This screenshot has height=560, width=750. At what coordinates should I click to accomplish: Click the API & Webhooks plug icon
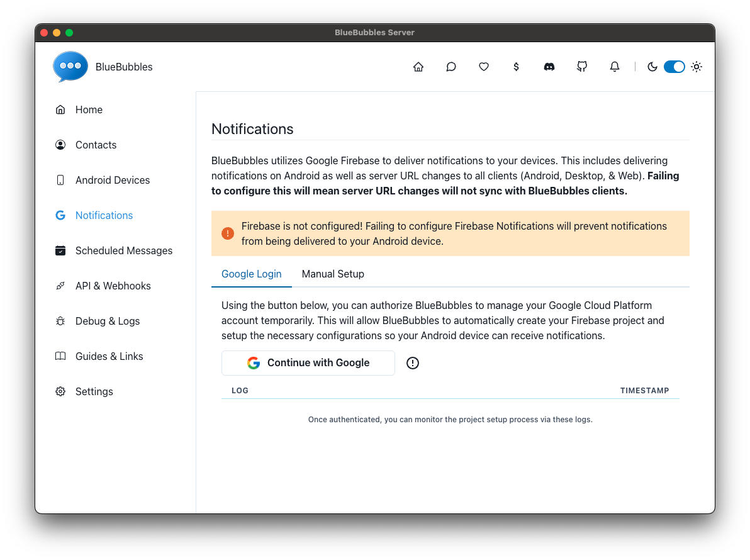[60, 286]
